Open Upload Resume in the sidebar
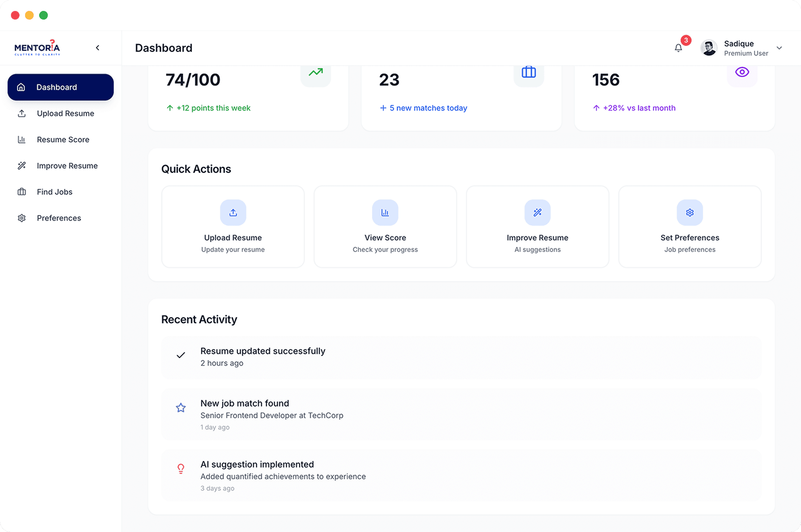Viewport: 801px width, 532px height. tap(65, 113)
